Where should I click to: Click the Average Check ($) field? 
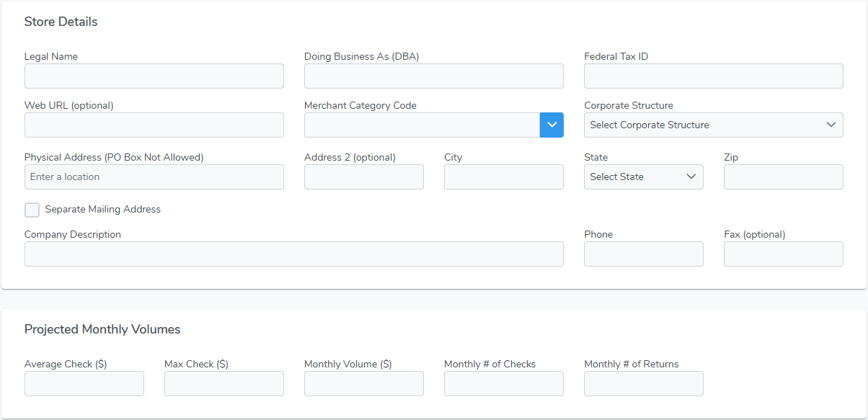pos(84,383)
